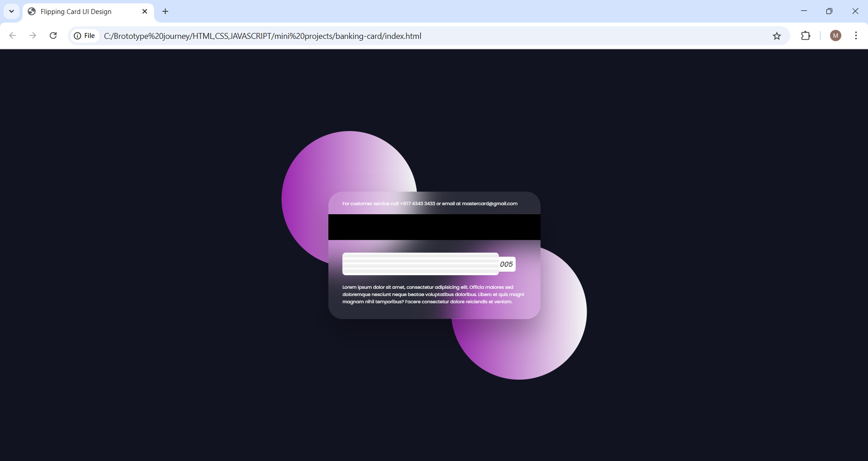Open Chrome's three-dot menu
Viewport: 868px width, 461px height.
coord(856,36)
